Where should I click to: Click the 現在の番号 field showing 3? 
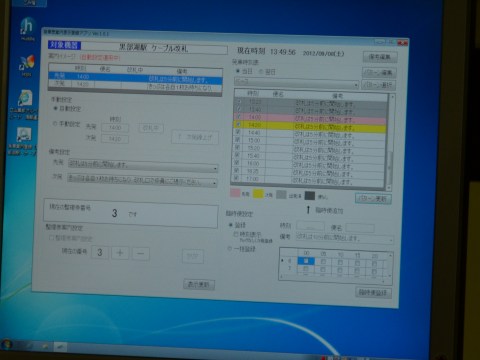point(100,252)
